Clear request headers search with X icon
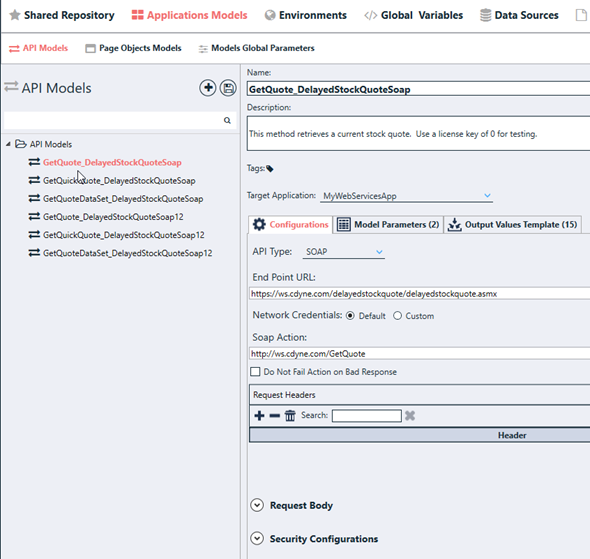 click(410, 416)
